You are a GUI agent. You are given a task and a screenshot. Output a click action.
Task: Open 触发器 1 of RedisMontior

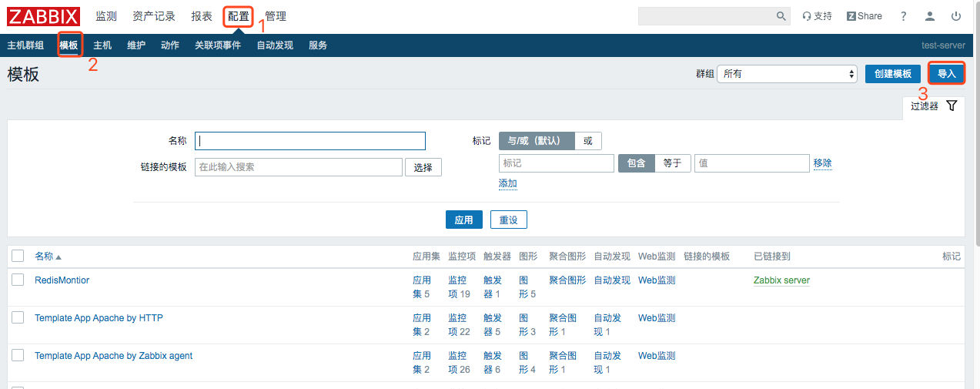click(x=493, y=287)
